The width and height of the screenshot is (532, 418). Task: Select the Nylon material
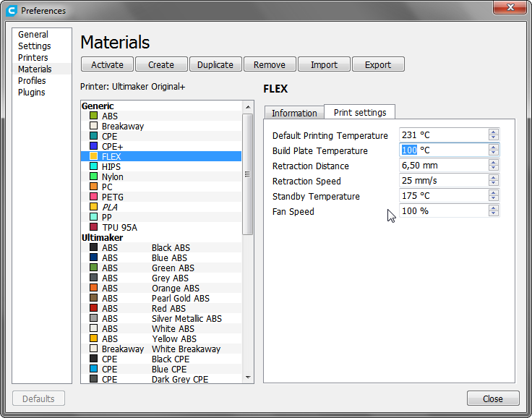[161, 176]
